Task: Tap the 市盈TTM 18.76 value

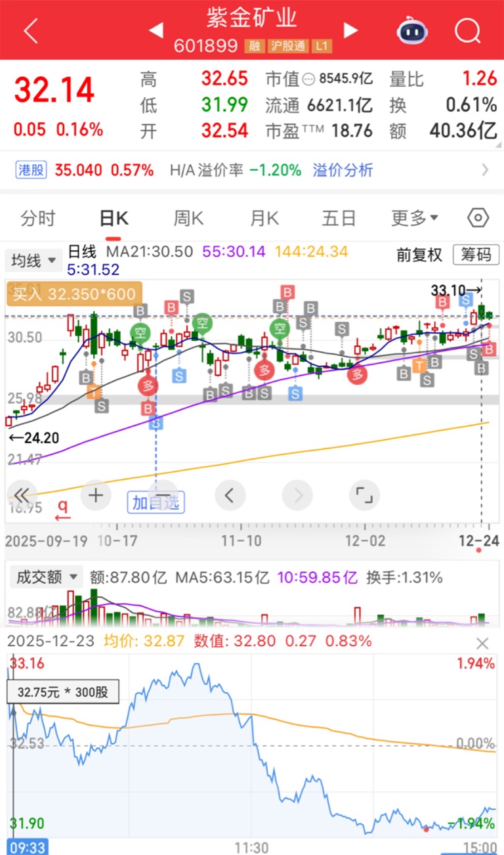Action: 320,130
